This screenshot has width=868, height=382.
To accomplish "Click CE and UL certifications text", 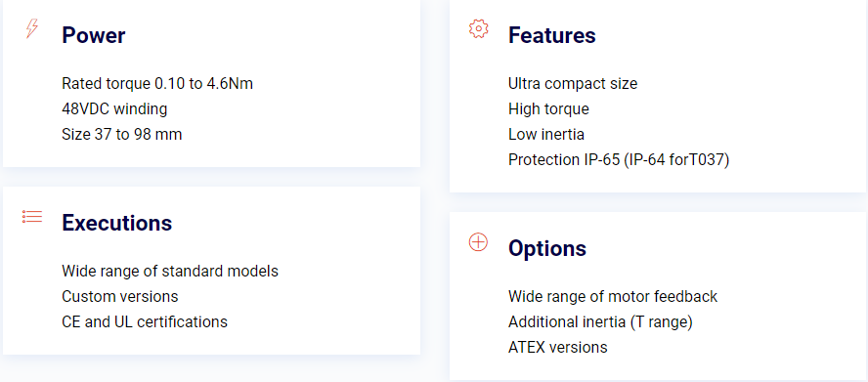I will (145, 322).
